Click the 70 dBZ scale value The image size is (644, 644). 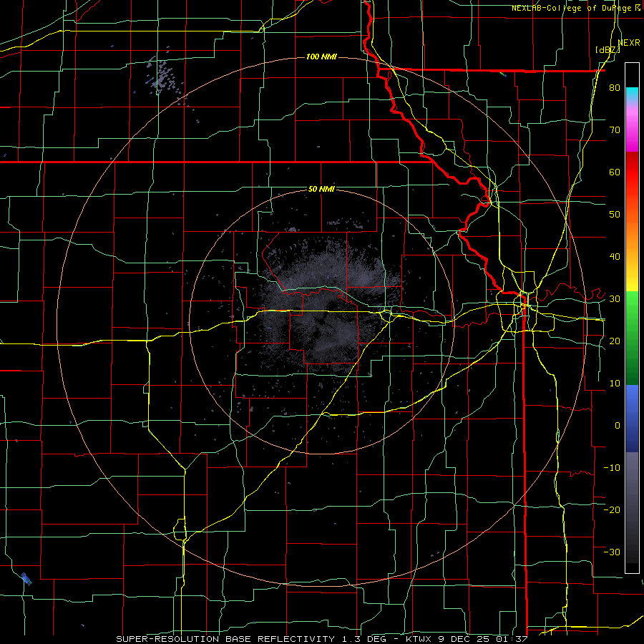(x=615, y=130)
